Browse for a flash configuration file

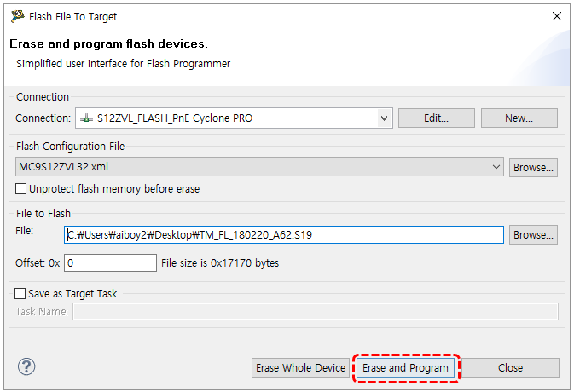tap(534, 168)
